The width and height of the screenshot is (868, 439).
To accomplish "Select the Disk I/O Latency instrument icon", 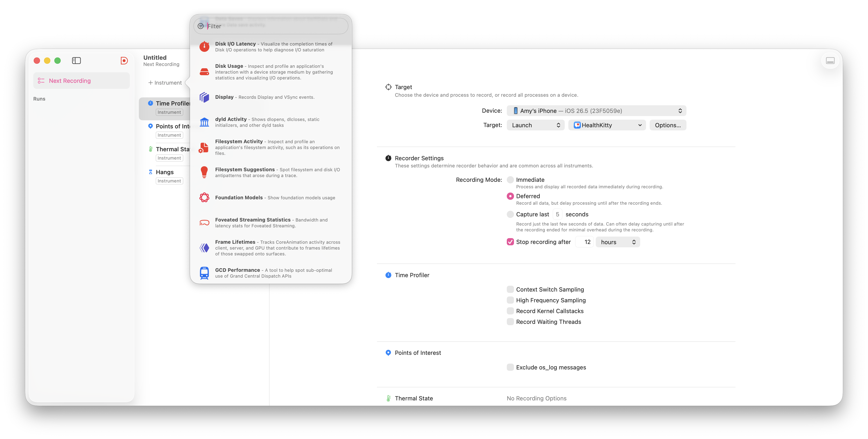I will [x=204, y=46].
